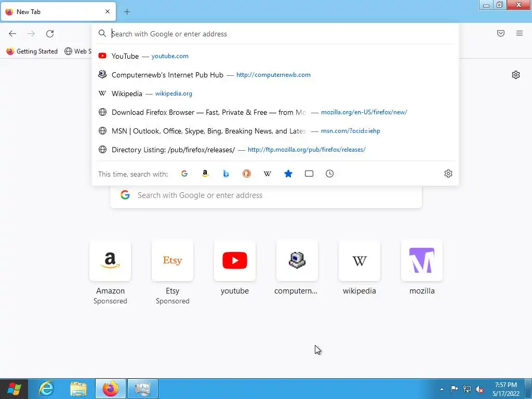This screenshot has height=399, width=532.
Task: Open Action Center flag tray icon
Action: tap(454, 389)
